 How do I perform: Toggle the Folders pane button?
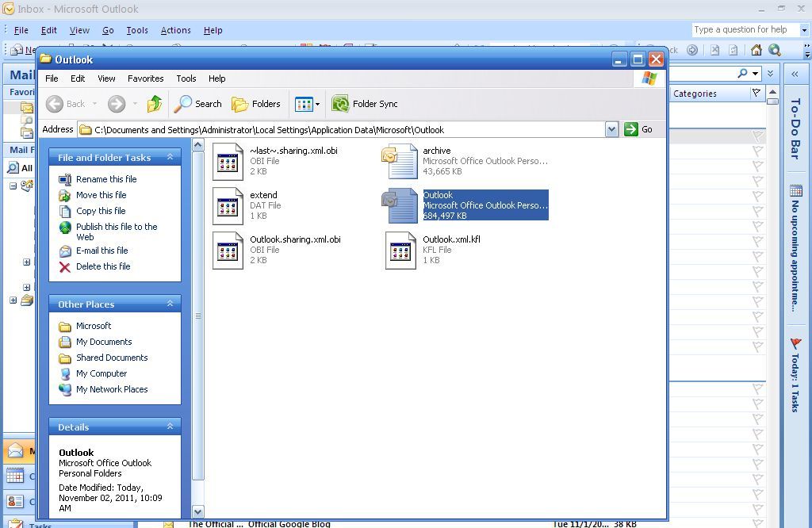tap(256, 104)
